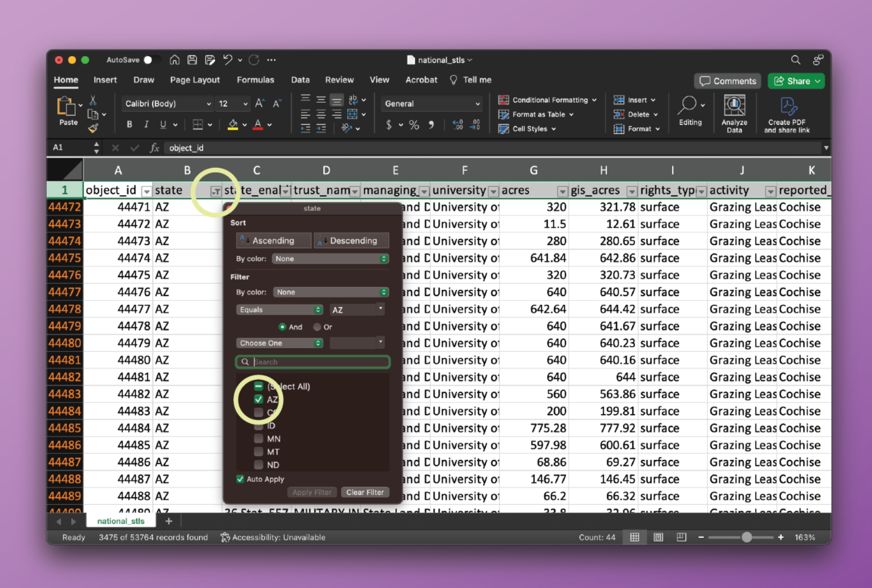Toggle the AutoSave switch
This screenshot has height=588, width=872.
click(151, 60)
